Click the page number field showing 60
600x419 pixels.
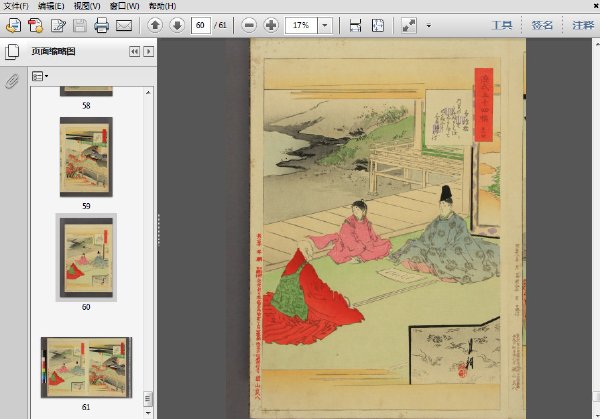(201, 25)
